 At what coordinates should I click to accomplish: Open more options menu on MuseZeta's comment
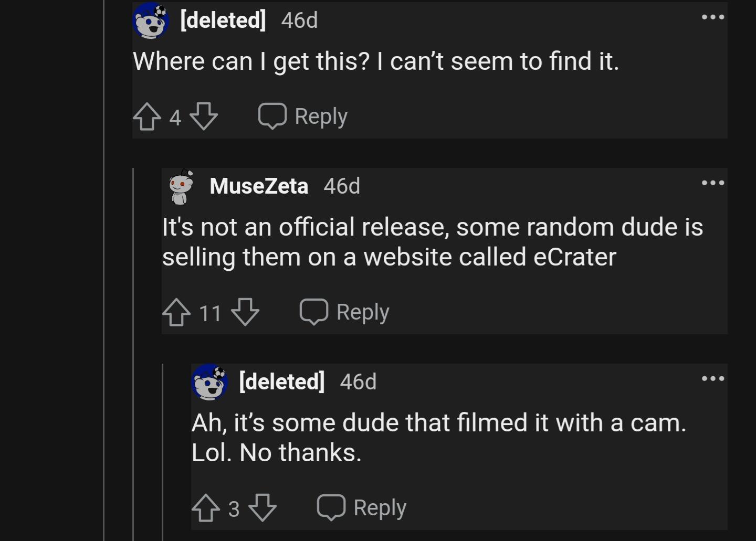[712, 183]
